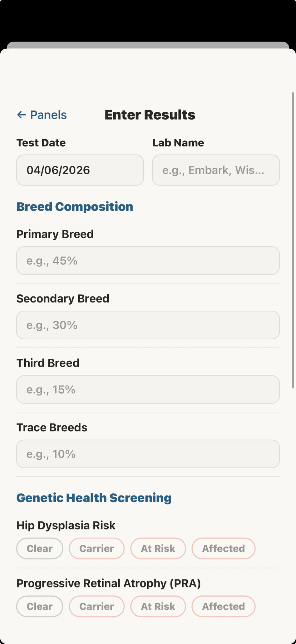This screenshot has height=644, width=296.
Task: Open the Panels screen via back link
Action: tap(48, 115)
